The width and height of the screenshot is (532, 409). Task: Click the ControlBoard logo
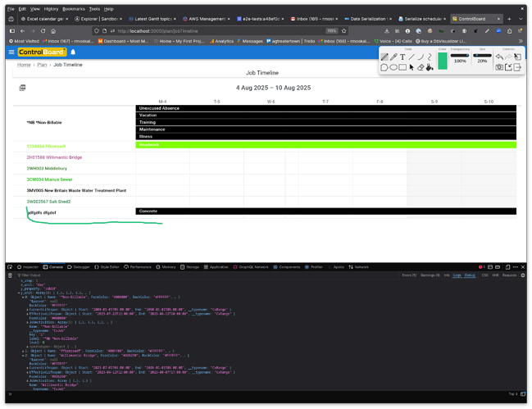point(42,52)
